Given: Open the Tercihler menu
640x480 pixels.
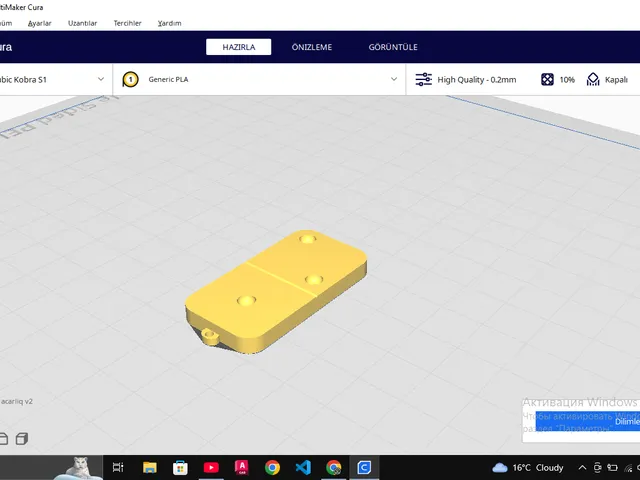Looking at the screenshot, I should (127, 23).
